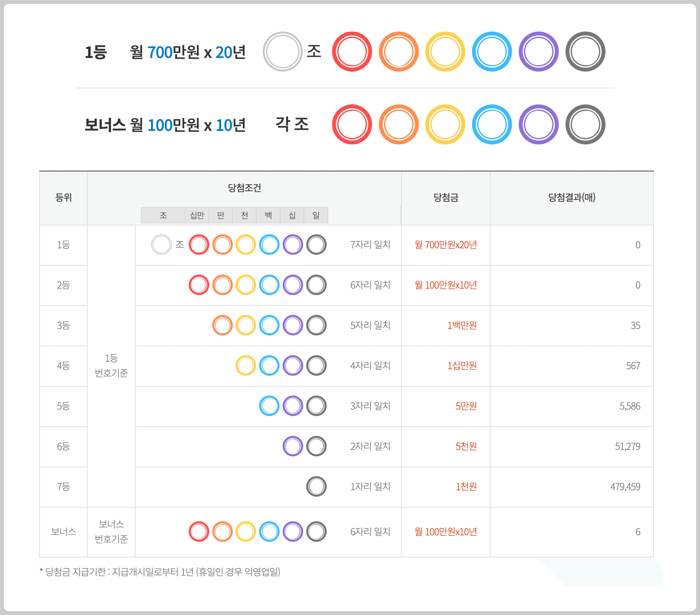Click the large orange ball in the 1등 banner

tap(399, 52)
